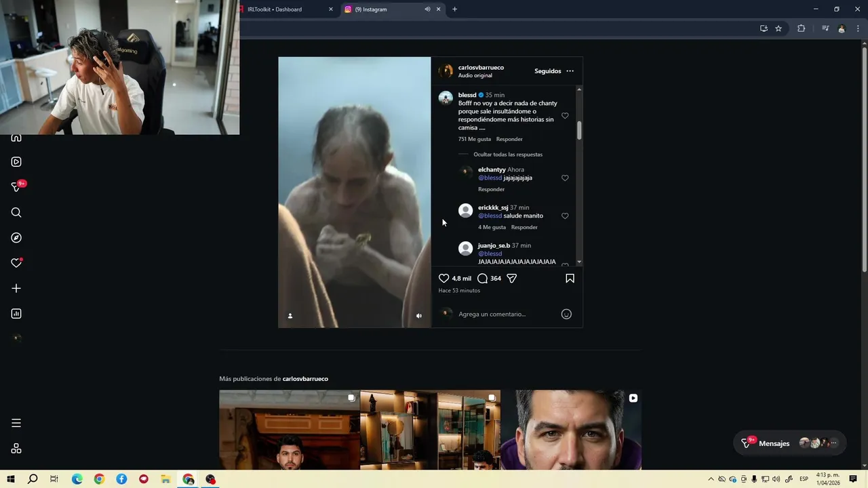Screen dimensions: 868x488
Task: Open Reels in the Instagram sidebar
Action: pyautogui.click(x=16, y=162)
